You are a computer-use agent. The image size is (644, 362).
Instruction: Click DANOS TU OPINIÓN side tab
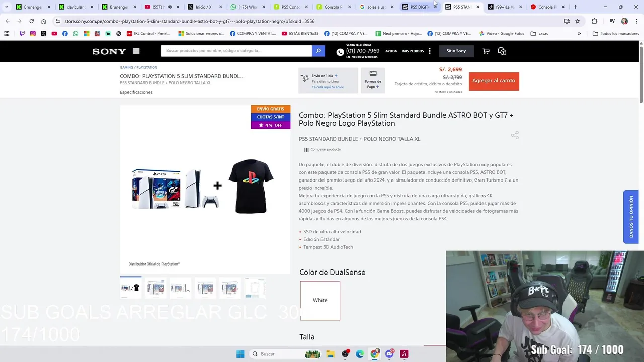[x=631, y=217]
